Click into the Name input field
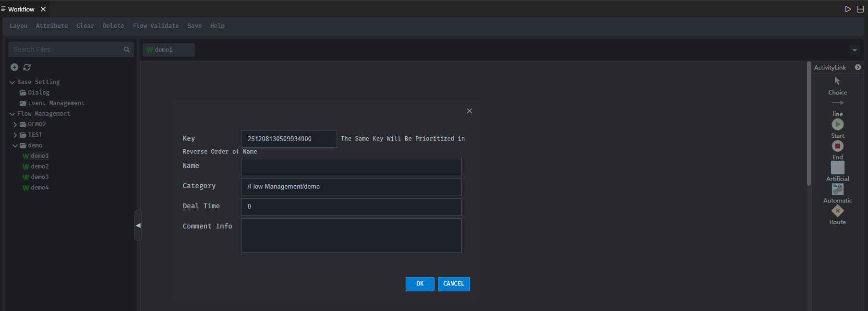Screen dimensions: 868x311 351,167
